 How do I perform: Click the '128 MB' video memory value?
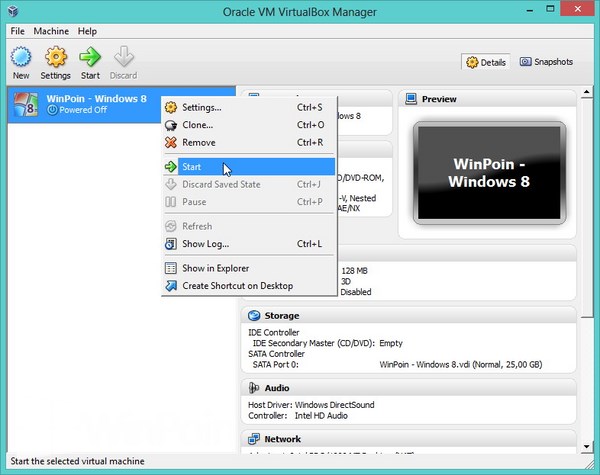click(x=354, y=271)
